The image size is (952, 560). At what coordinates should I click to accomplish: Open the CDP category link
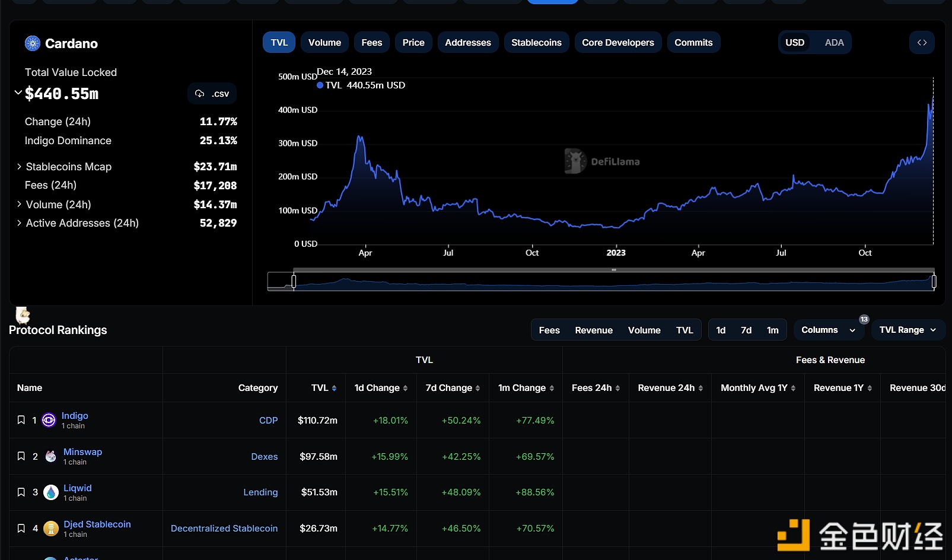[x=268, y=420]
